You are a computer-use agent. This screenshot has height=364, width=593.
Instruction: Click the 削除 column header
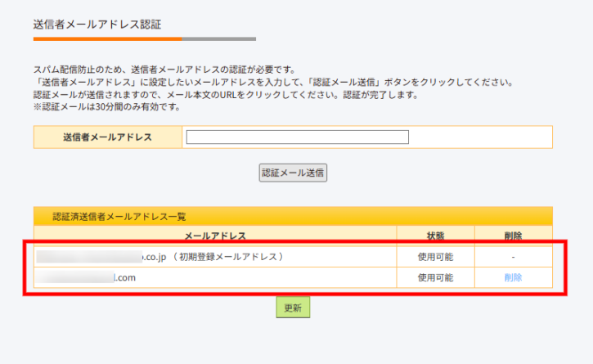513,236
